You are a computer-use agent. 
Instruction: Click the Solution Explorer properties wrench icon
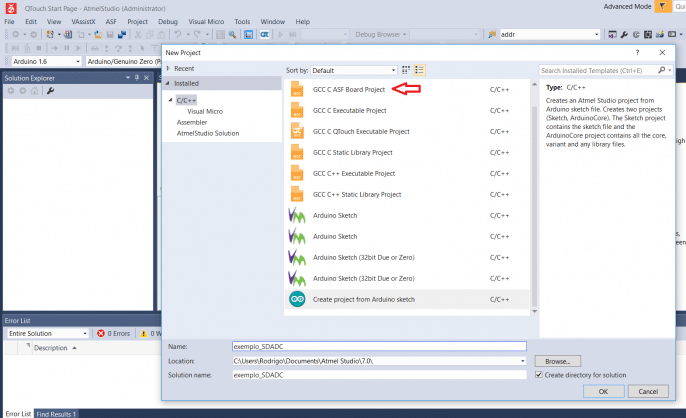(x=50, y=91)
